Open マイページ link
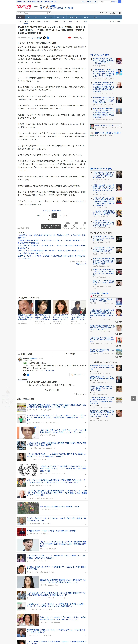138x644 pixels. click(103, 13)
